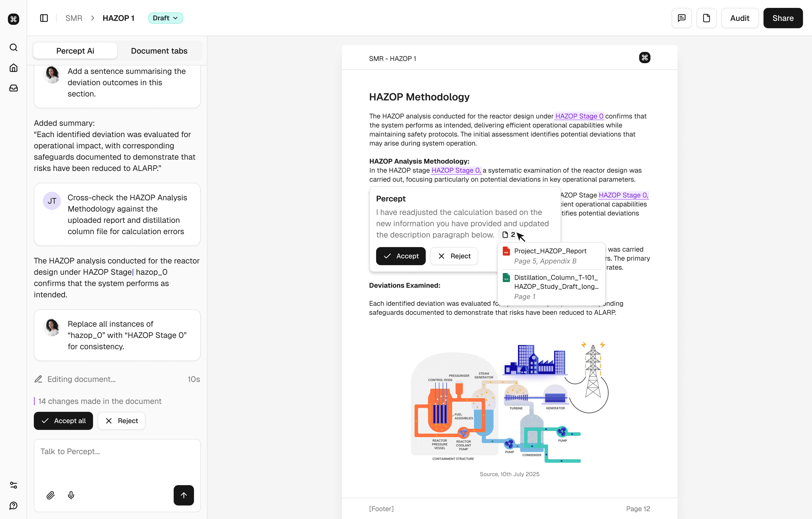Start voice input with the microphone icon
812x519 pixels.
(x=71, y=495)
